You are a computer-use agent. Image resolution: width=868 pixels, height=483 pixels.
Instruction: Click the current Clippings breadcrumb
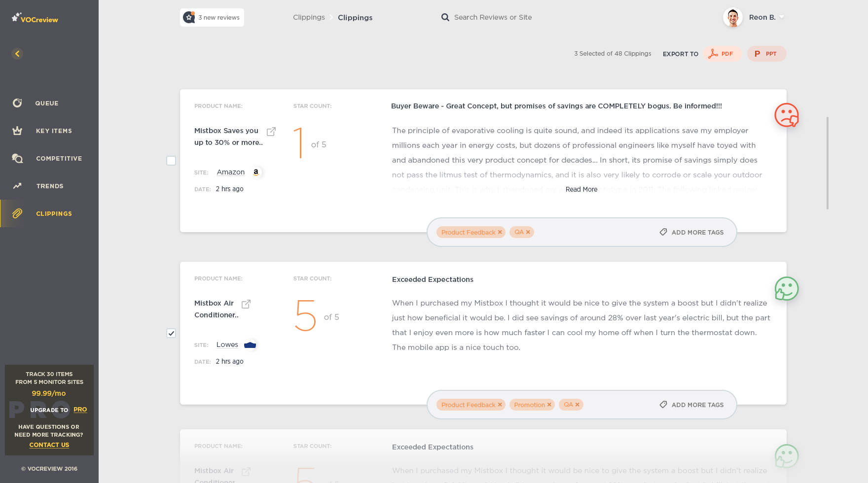tap(355, 18)
